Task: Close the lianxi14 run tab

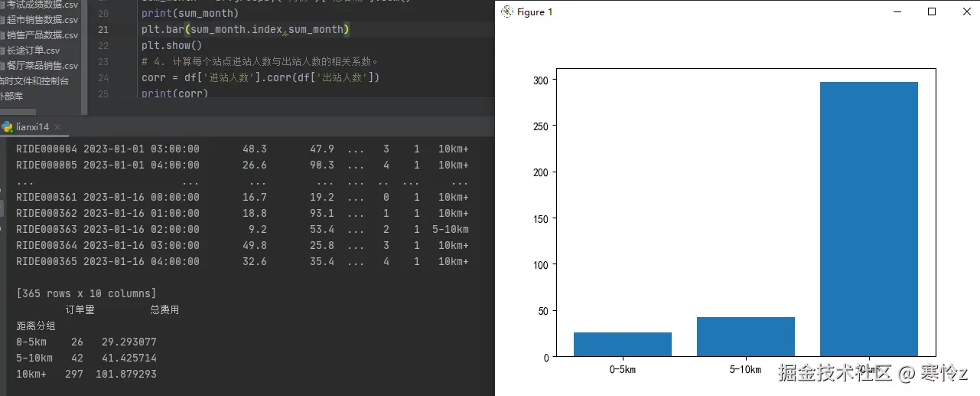Action: tap(57, 127)
